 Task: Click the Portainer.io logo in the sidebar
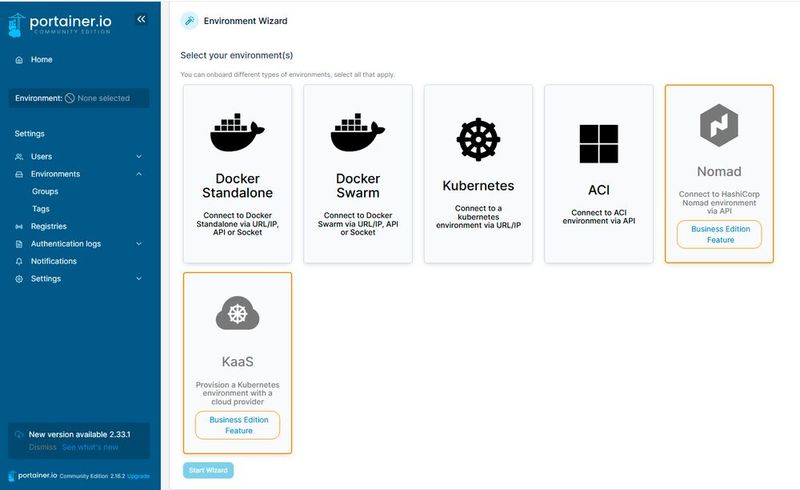[60, 24]
